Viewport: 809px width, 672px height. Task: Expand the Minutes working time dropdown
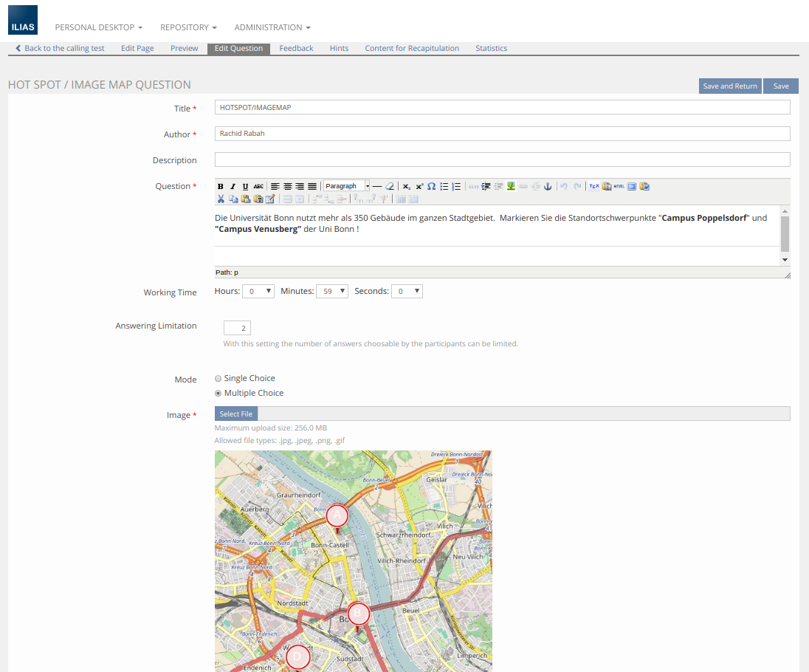click(x=332, y=292)
